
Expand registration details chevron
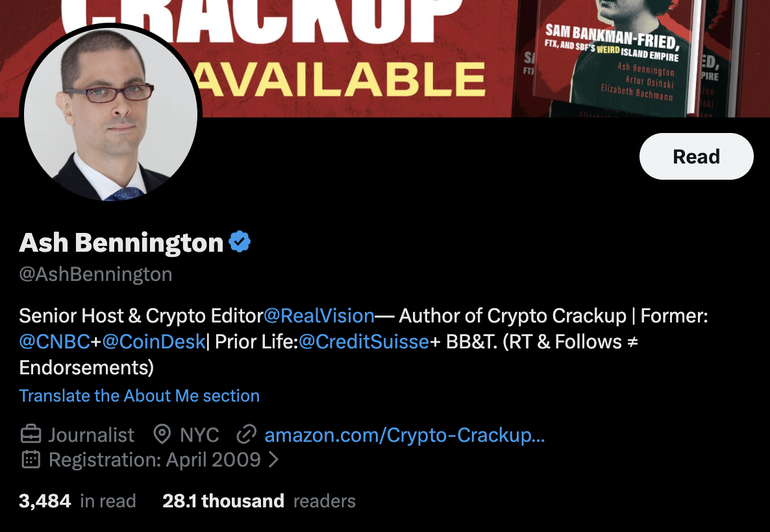point(274,459)
